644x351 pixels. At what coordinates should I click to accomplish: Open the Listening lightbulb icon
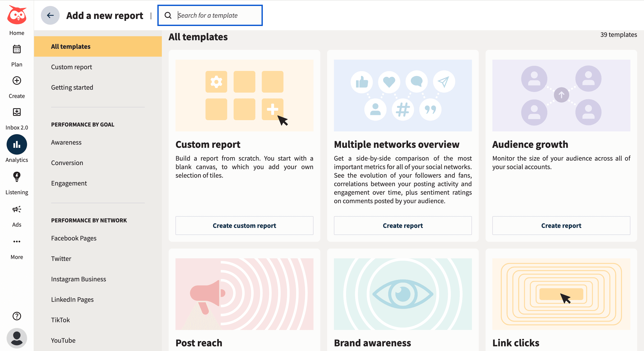(17, 177)
